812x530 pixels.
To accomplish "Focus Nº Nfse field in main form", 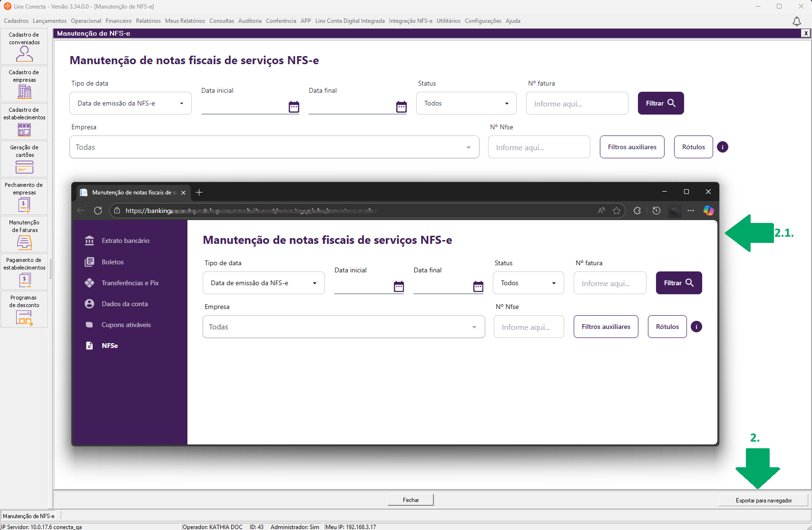I will [539, 147].
